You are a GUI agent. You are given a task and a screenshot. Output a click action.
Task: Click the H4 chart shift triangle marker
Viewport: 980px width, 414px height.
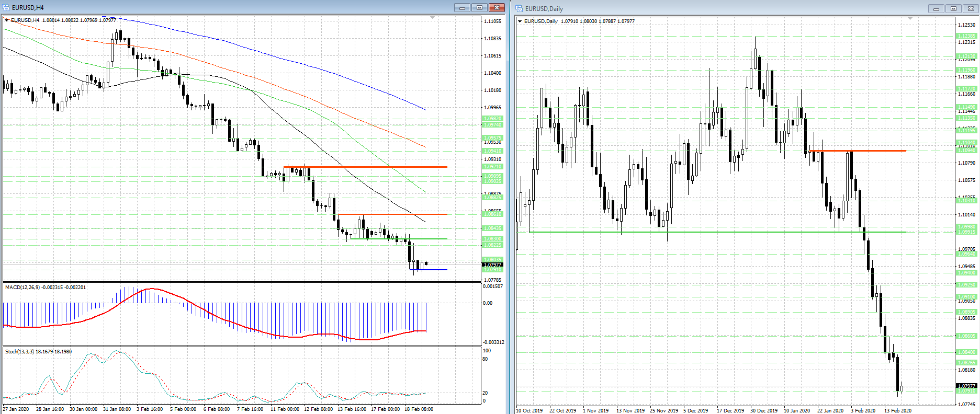432,18
